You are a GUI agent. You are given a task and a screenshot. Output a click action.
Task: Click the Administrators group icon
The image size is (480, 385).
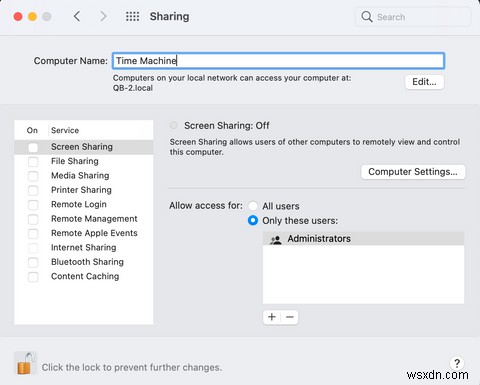[276, 239]
